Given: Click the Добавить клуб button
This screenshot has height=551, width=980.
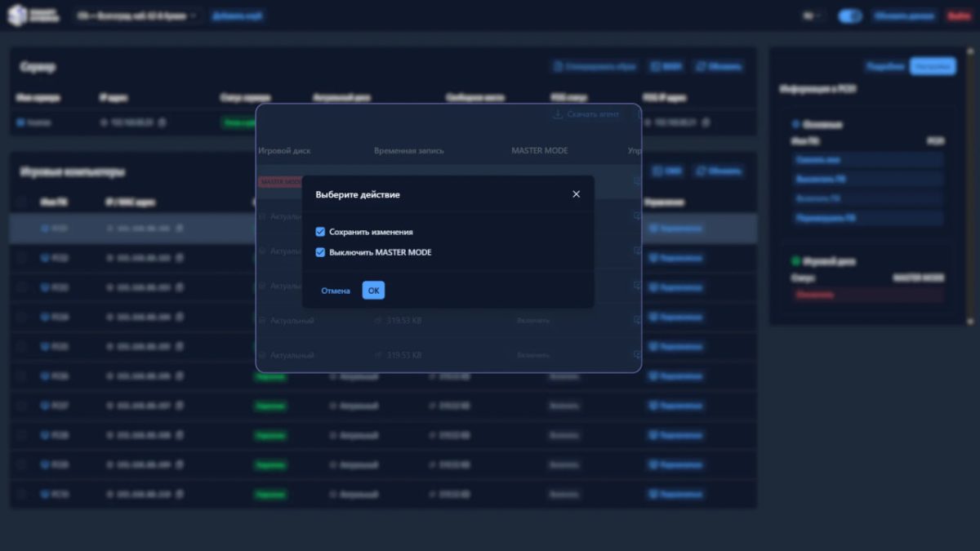Looking at the screenshot, I should [238, 16].
